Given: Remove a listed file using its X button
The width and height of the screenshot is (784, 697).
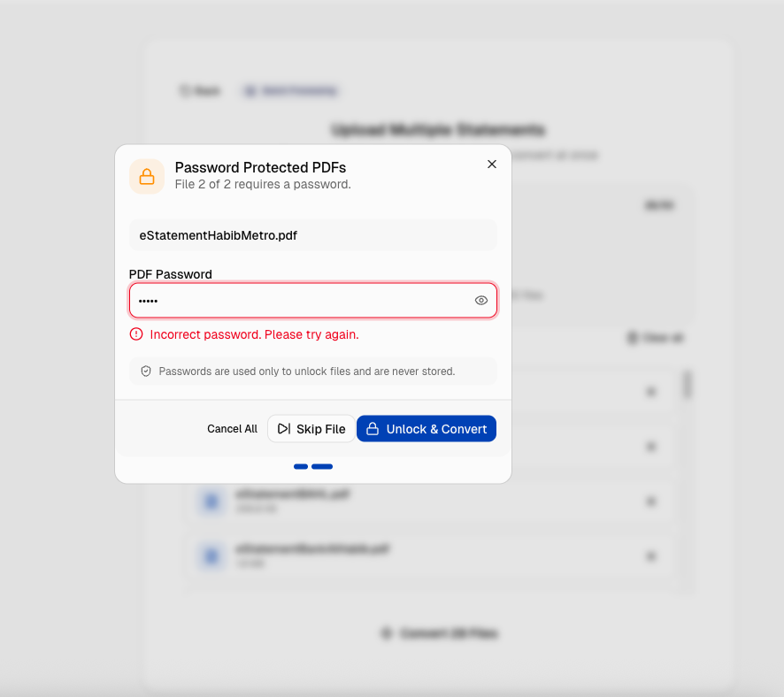Looking at the screenshot, I should pyautogui.click(x=651, y=502).
